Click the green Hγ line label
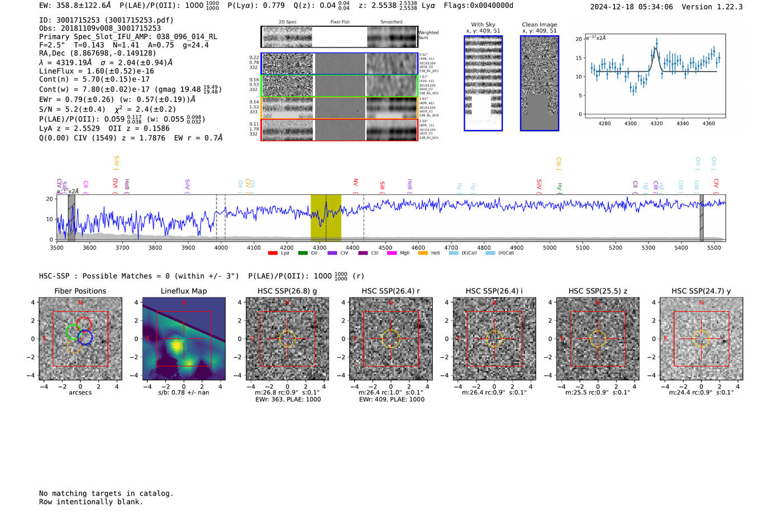782x532 pixels. (x=559, y=188)
